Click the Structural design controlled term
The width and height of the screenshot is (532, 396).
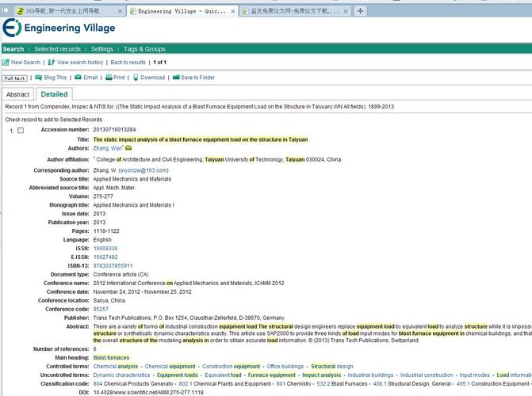(x=332, y=367)
